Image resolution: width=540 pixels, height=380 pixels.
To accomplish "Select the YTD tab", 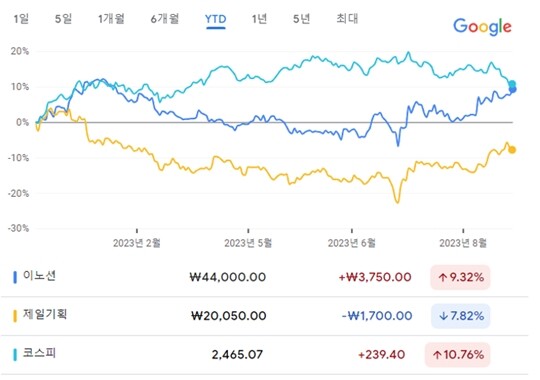I will (x=216, y=19).
